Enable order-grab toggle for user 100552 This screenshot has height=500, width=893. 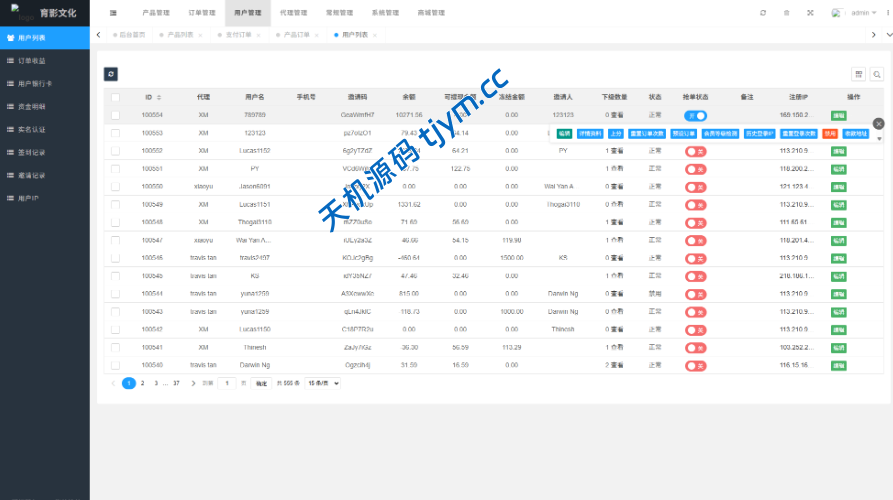click(695, 151)
